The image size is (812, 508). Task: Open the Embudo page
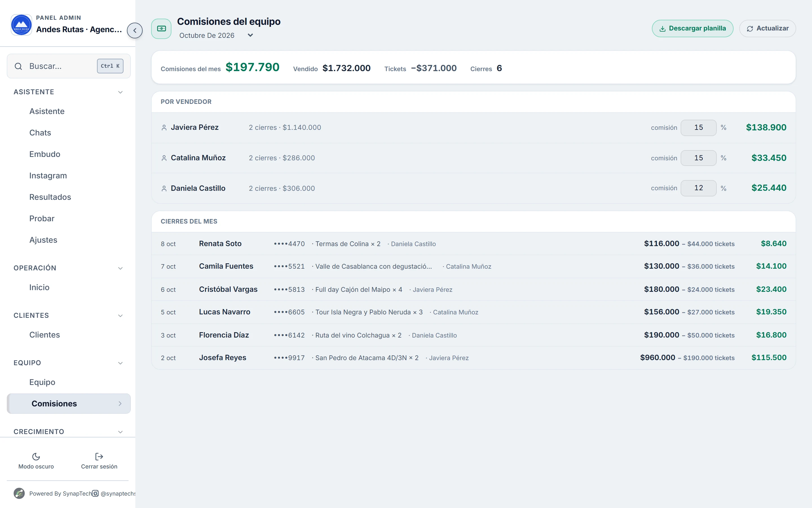click(69, 154)
